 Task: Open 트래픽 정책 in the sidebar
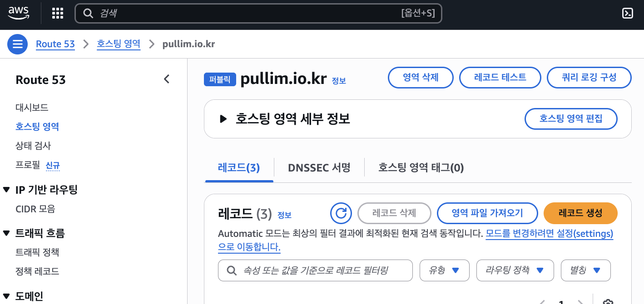click(x=37, y=252)
